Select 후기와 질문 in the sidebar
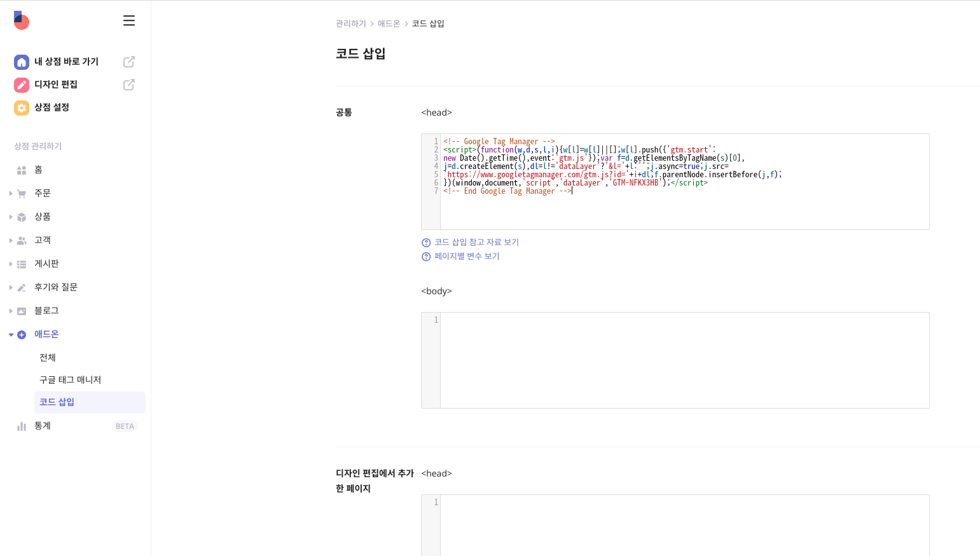 point(56,287)
